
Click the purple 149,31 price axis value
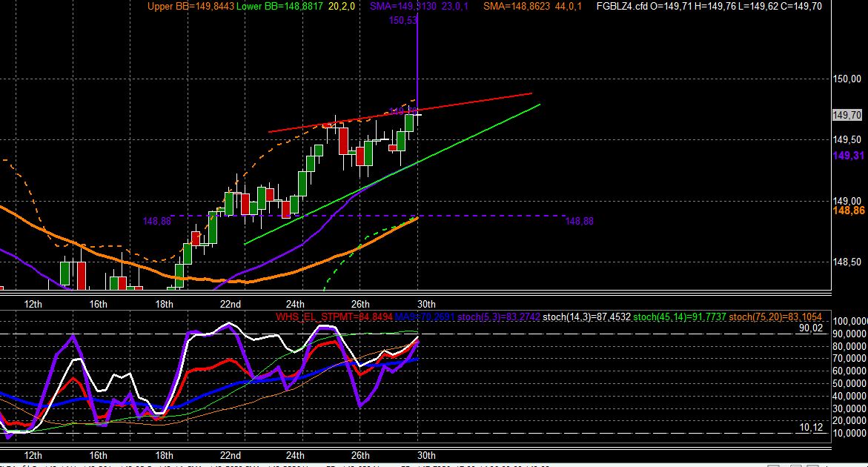point(848,156)
